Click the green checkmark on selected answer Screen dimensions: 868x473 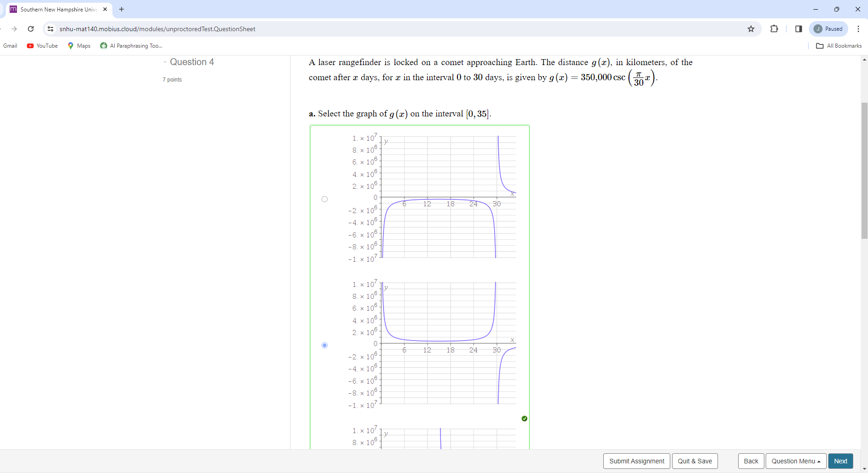click(524, 418)
